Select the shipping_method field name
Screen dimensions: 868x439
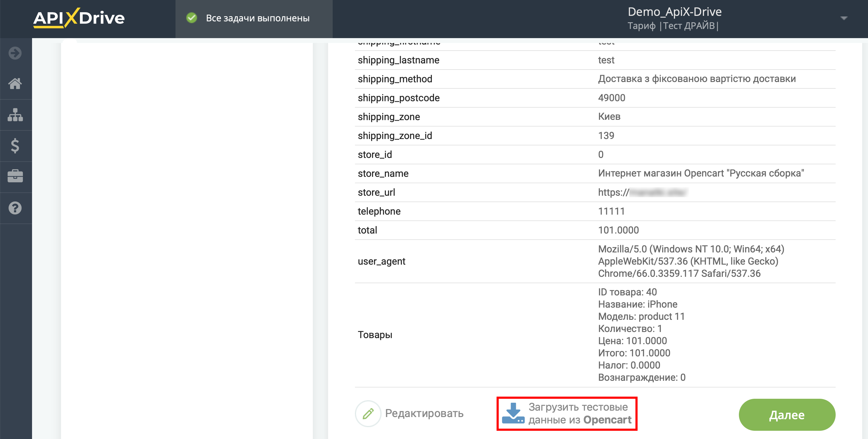(x=395, y=79)
